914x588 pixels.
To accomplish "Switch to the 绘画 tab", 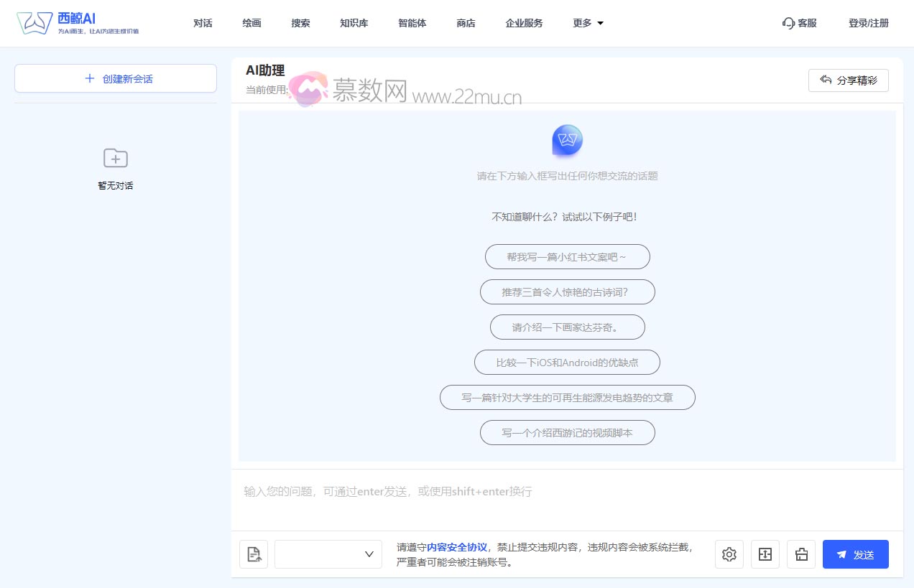I will point(251,22).
